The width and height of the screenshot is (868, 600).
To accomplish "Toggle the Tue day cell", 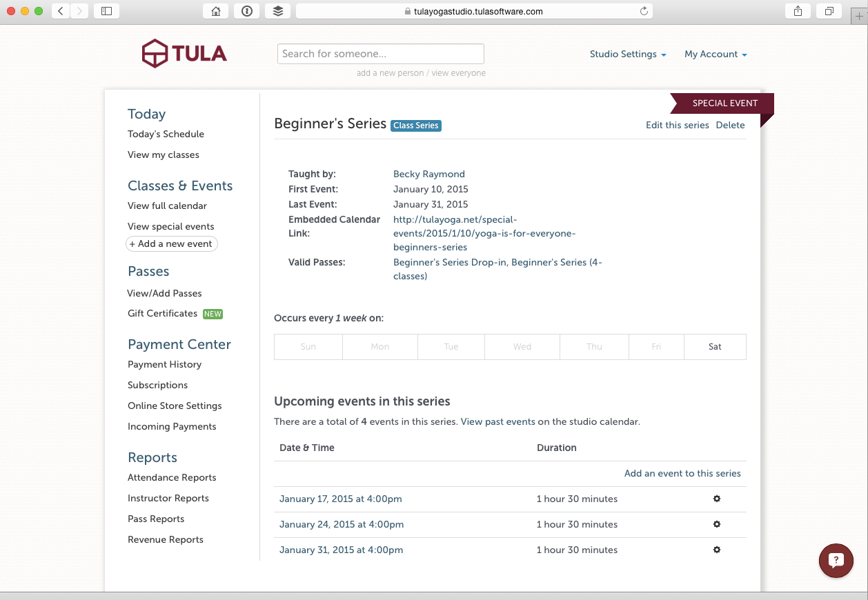I will (x=451, y=347).
